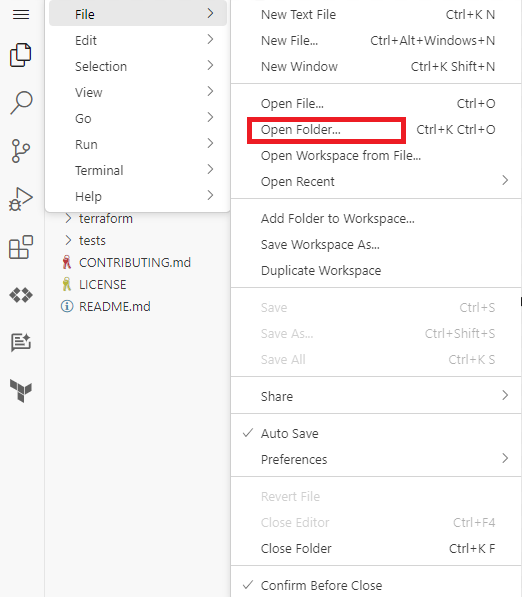Open the Explorer view icon
Viewport: 522px width, 597px height.
pyautogui.click(x=21, y=55)
